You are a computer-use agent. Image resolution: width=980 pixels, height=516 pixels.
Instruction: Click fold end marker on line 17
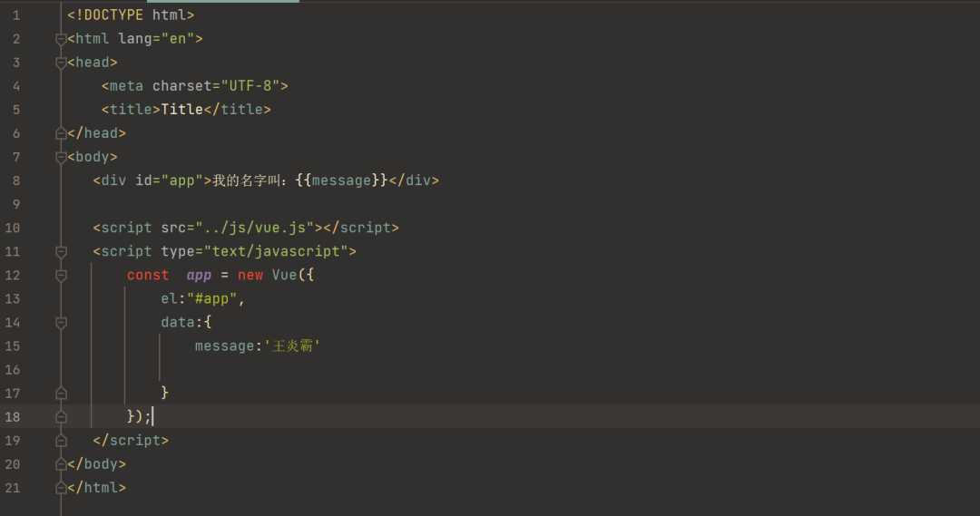coord(61,393)
